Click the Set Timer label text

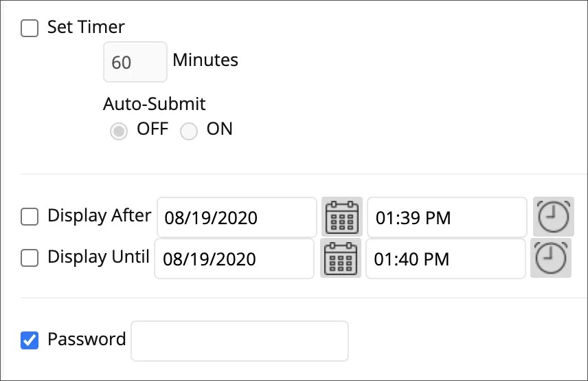point(86,27)
